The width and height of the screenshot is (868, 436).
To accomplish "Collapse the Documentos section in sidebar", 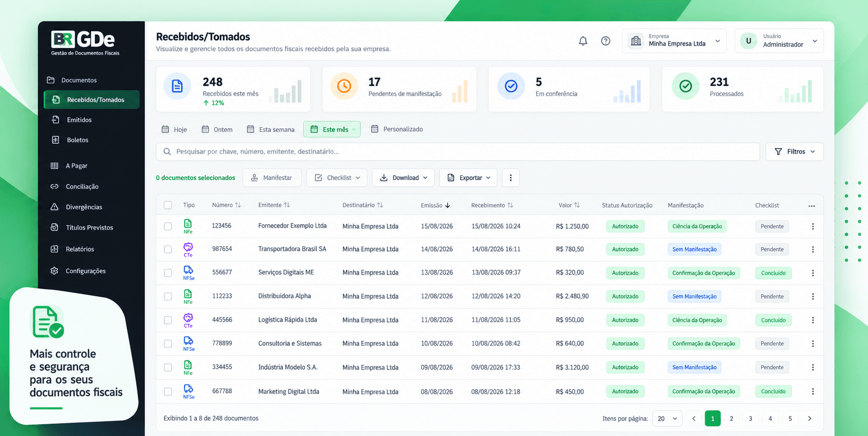I will (72, 80).
